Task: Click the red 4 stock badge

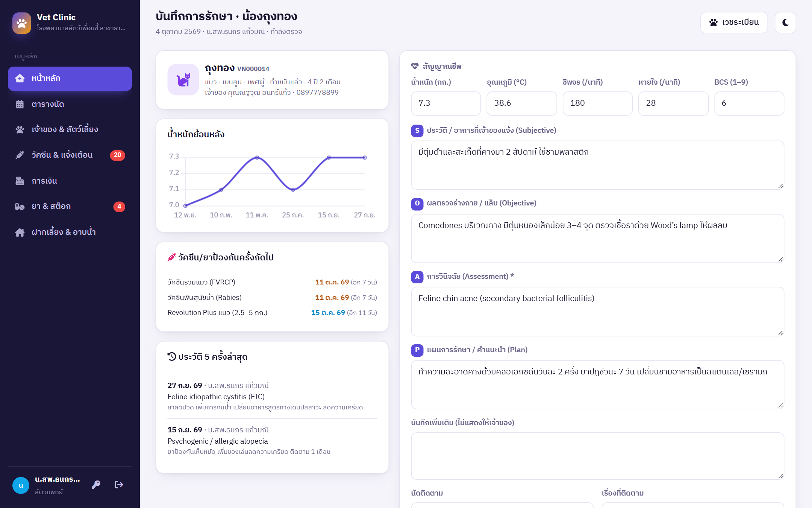Action: (x=119, y=207)
